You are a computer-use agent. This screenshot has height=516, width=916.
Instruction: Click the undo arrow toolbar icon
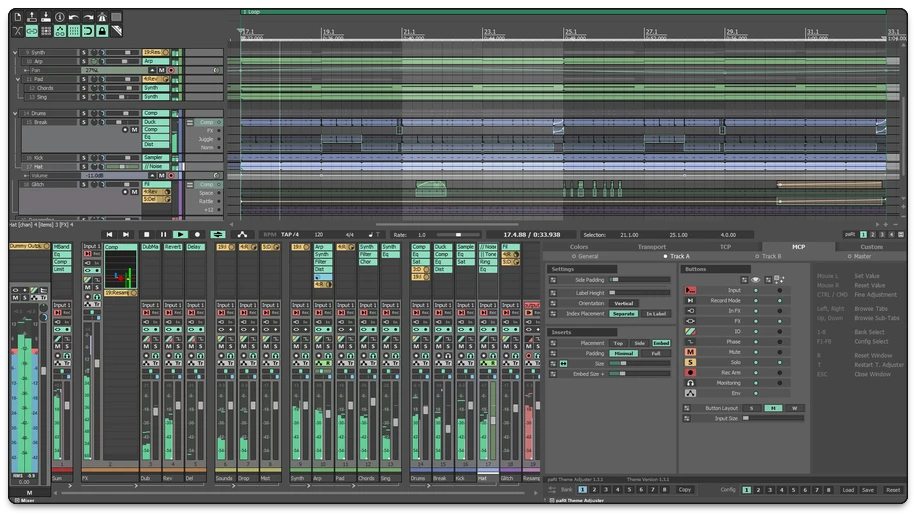point(74,17)
